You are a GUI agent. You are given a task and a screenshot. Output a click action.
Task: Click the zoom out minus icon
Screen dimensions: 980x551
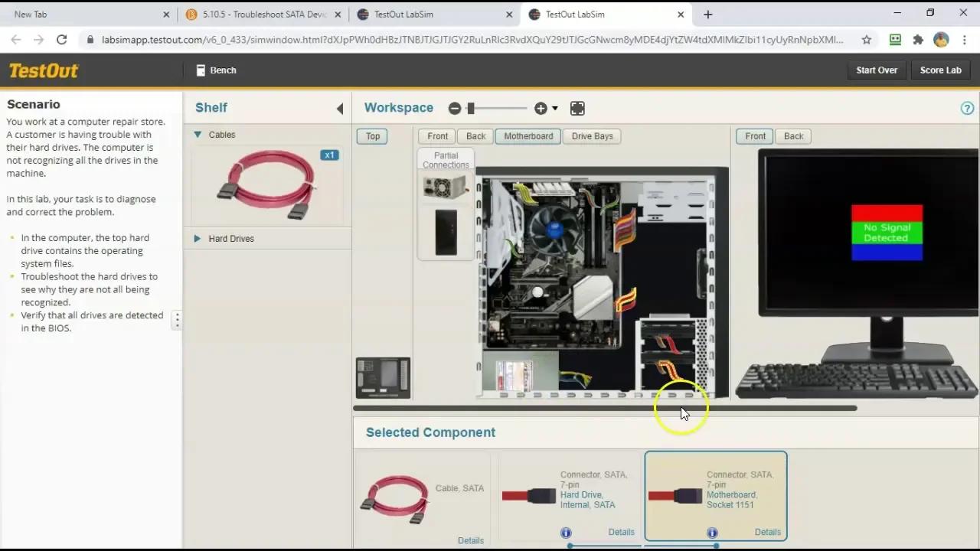coord(455,109)
